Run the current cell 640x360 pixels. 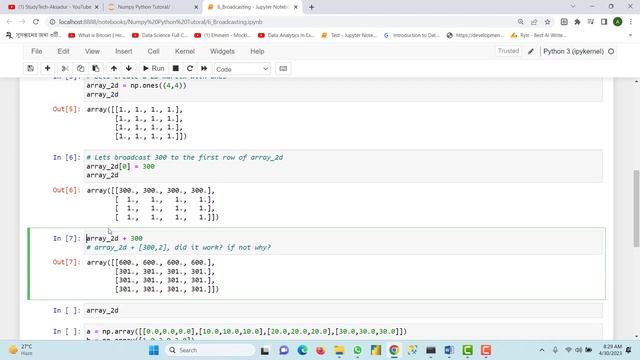click(x=153, y=69)
